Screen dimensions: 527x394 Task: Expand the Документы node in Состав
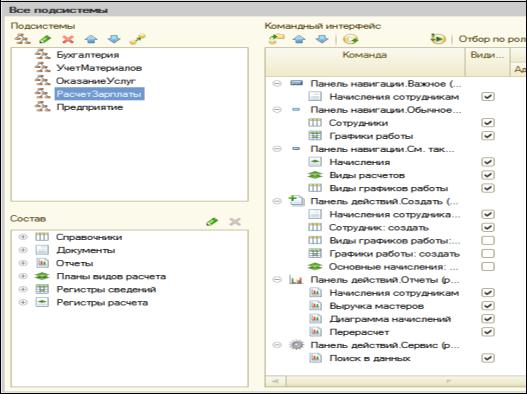pos(23,250)
